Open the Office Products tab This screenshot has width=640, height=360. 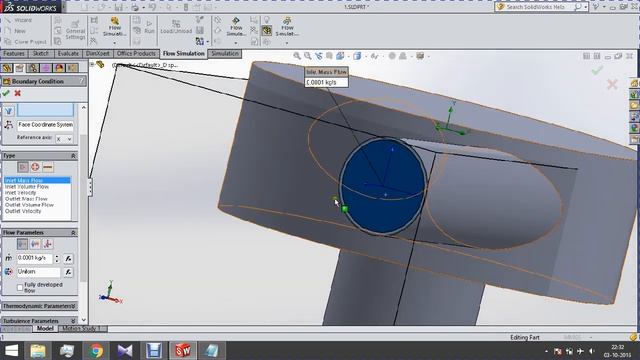(136, 53)
